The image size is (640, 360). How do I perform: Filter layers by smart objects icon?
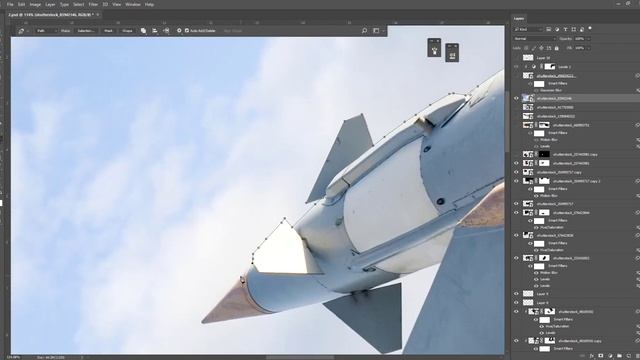coord(582,29)
